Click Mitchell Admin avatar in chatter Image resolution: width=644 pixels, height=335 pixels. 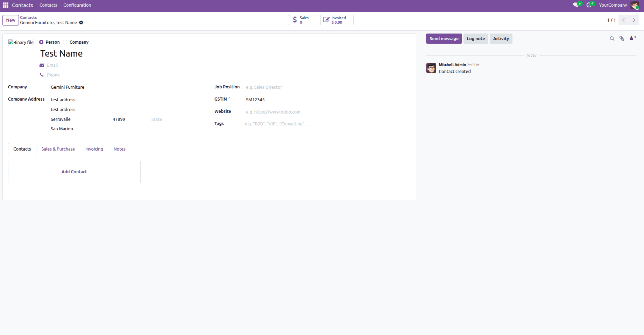point(431,68)
